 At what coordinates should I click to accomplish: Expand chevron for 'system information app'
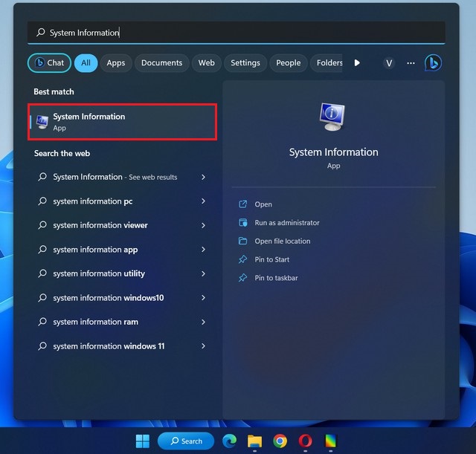tap(203, 250)
